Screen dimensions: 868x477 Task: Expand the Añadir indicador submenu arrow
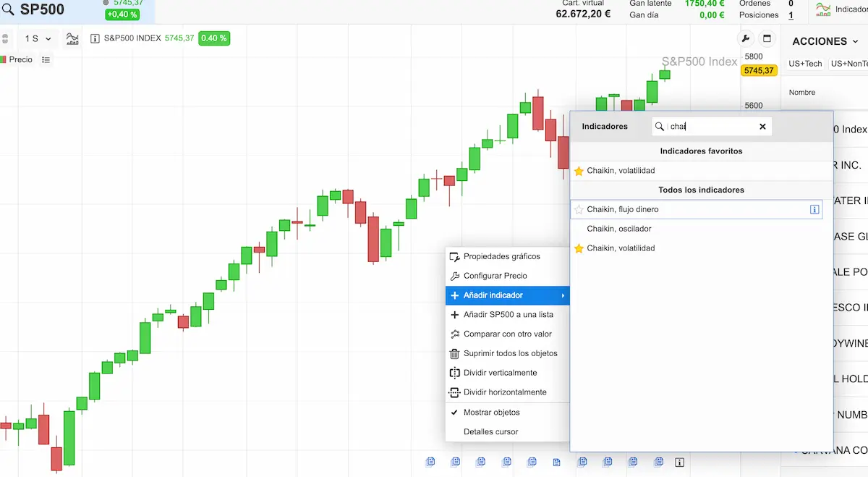[x=563, y=295]
